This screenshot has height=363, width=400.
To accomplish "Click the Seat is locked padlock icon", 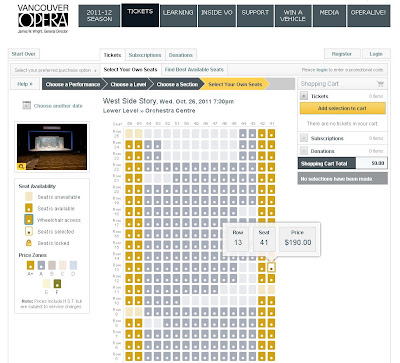I will coord(29,243).
